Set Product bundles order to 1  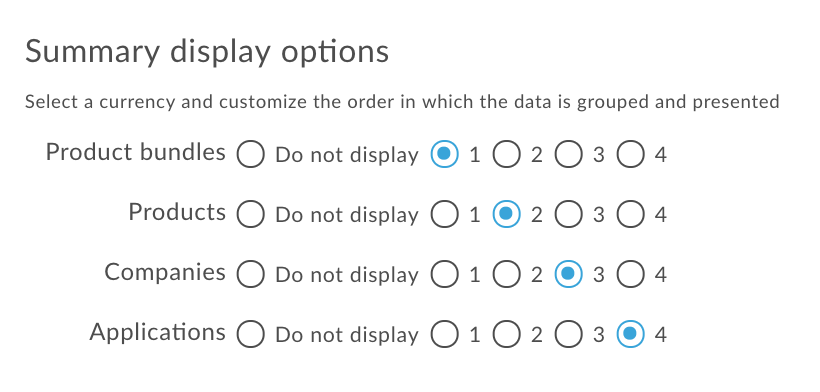[x=445, y=155]
